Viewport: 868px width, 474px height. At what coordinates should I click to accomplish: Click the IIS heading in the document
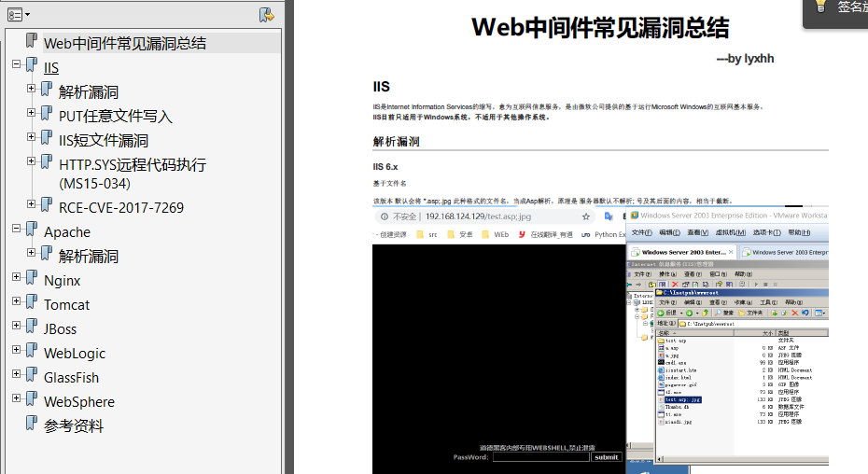coord(382,87)
